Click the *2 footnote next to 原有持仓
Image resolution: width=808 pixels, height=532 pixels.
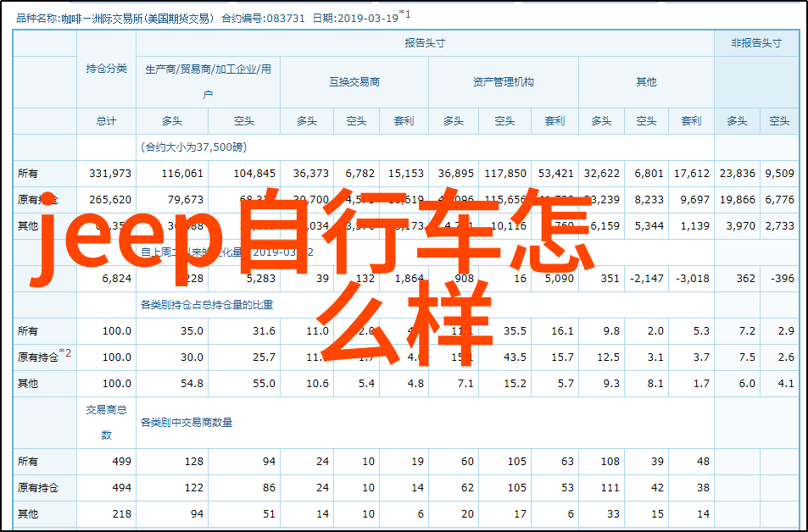click(65, 352)
